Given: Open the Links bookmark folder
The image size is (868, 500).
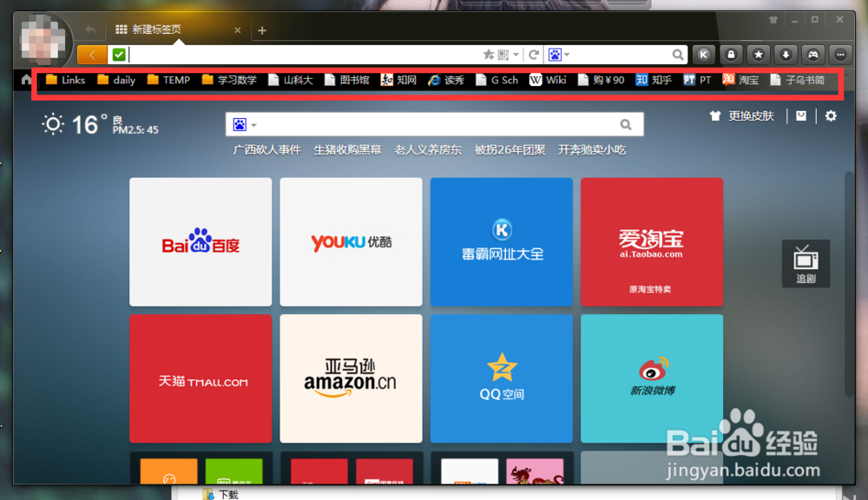Looking at the screenshot, I should pyautogui.click(x=65, y=80).
